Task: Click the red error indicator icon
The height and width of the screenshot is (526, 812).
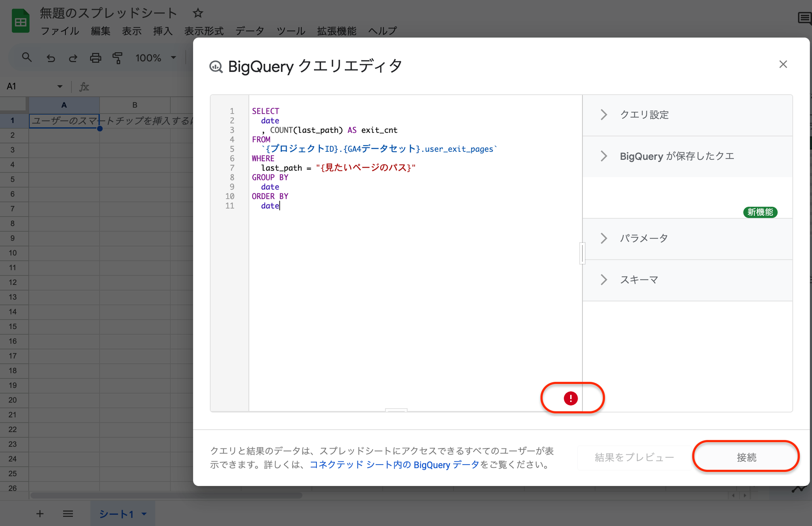Action: [571, 398]
